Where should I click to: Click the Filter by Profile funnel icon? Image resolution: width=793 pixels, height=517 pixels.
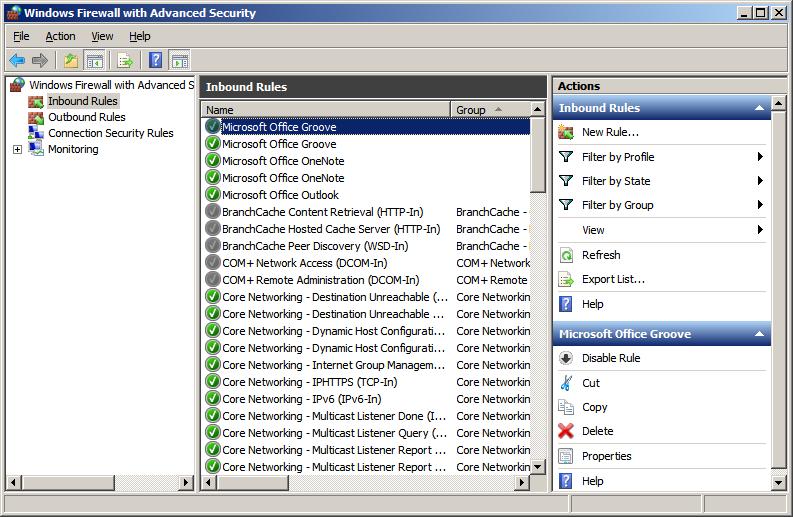tap(566, 157)
